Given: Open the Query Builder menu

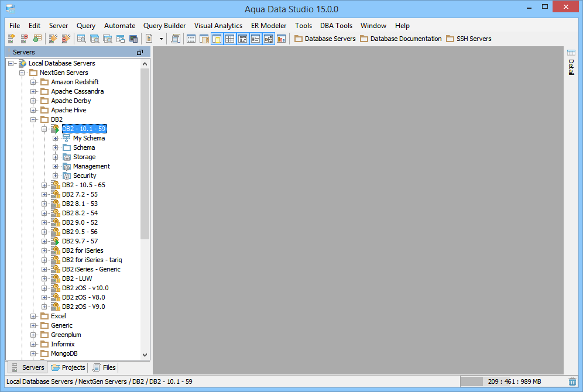Looking at the screenshot, I should point(164,26).
